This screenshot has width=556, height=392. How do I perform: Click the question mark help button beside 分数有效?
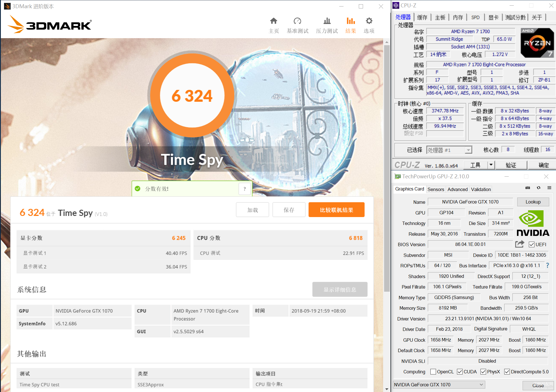pos(245,189)
